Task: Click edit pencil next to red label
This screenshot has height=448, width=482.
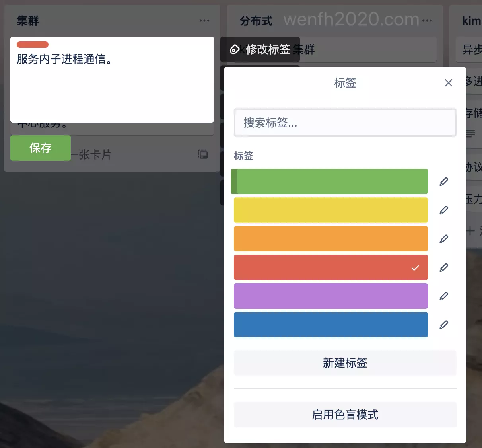Action: pos(444,267)
